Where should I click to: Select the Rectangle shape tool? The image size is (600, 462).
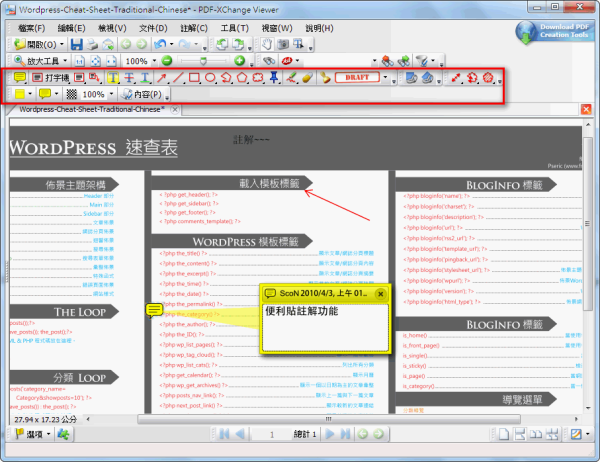point(195,77)
